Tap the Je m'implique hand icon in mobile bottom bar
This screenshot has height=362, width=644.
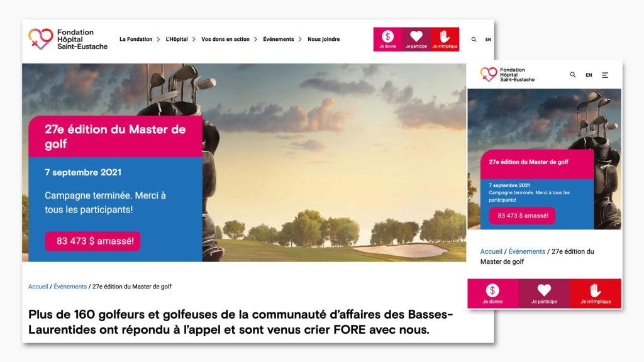coord(596,290)
